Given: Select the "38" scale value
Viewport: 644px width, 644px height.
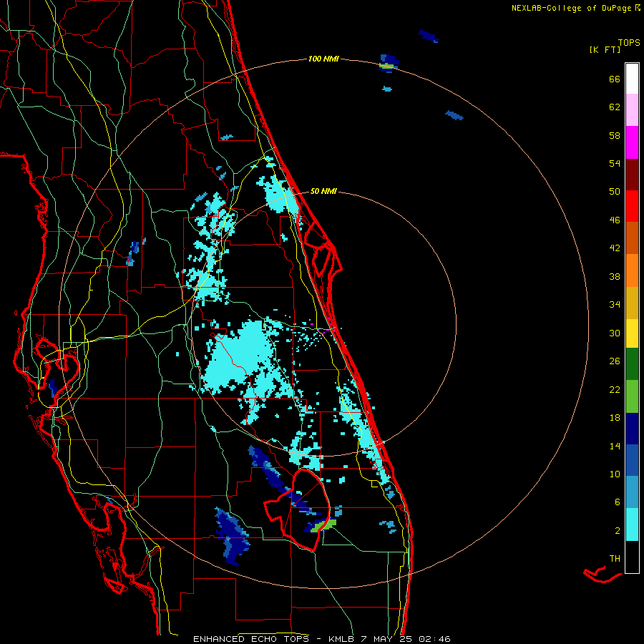Looking at the screenshot, I should point(615,276).
